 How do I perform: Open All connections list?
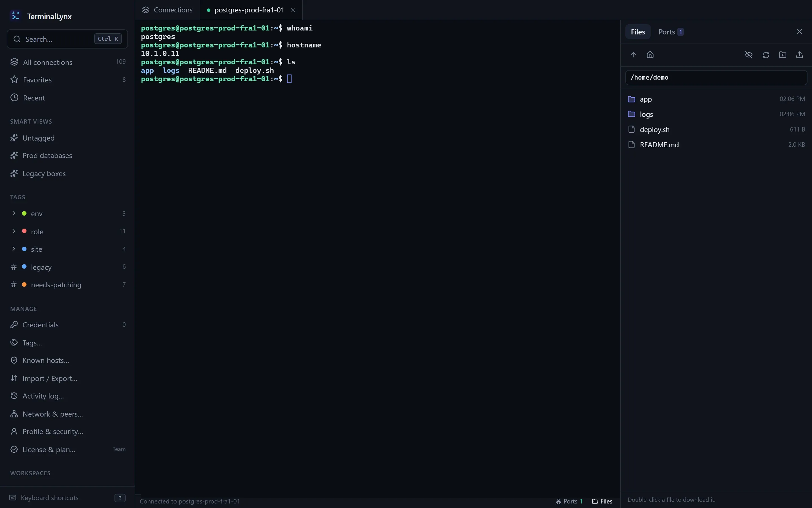click(x=67, y=62)
